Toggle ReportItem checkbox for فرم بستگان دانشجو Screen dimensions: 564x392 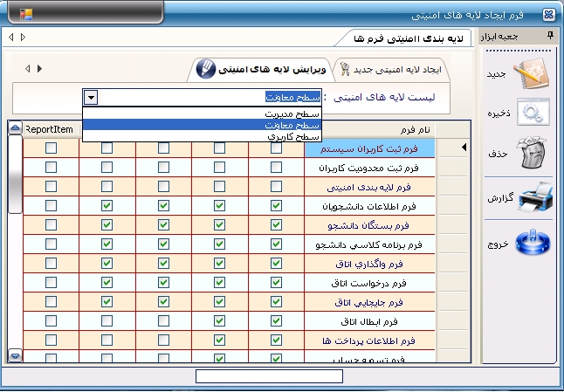click(x=52, y=224)
